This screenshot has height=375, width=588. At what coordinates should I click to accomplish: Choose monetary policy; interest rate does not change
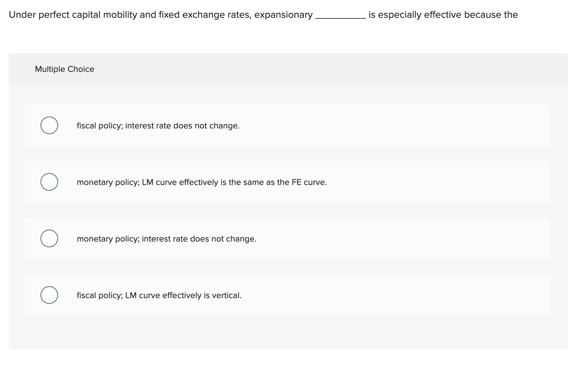click(49, 238)
